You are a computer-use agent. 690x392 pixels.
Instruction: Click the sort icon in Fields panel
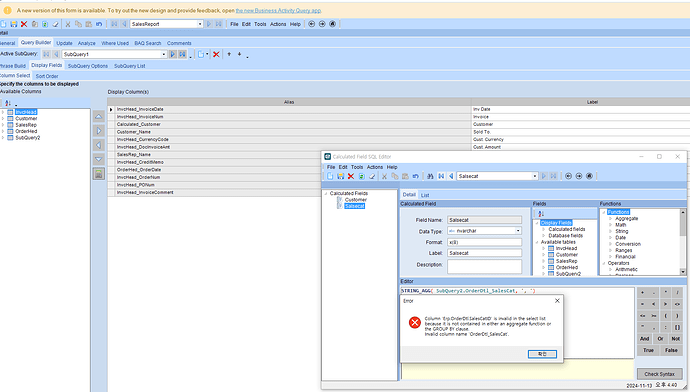click(541, 214)
